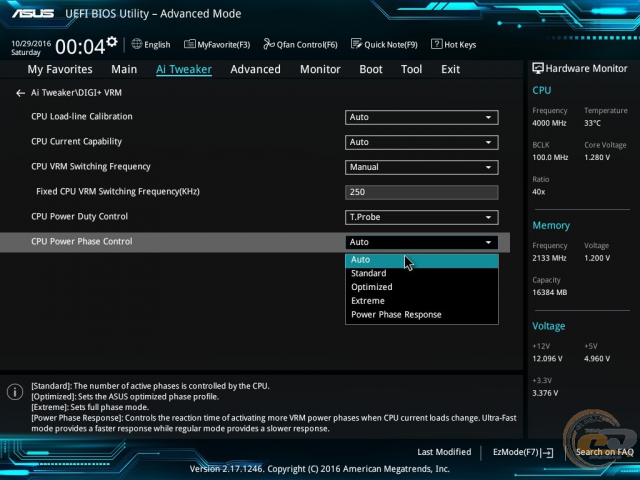Click the Ai Tweaker\DIGI+ VRM breadcrumb

click(x=76, y=93)
